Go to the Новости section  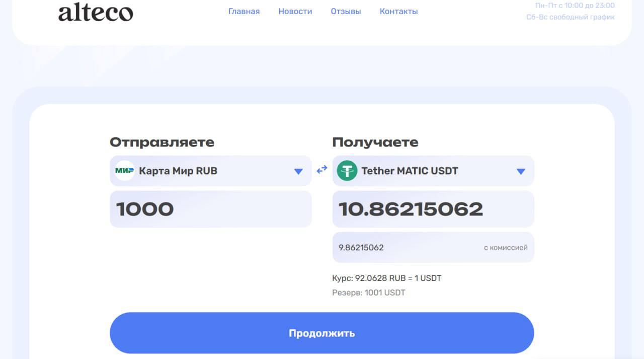295,11
